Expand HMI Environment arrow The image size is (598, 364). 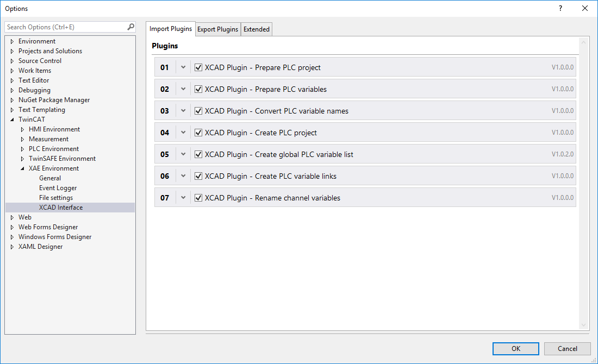coord(22,130)
